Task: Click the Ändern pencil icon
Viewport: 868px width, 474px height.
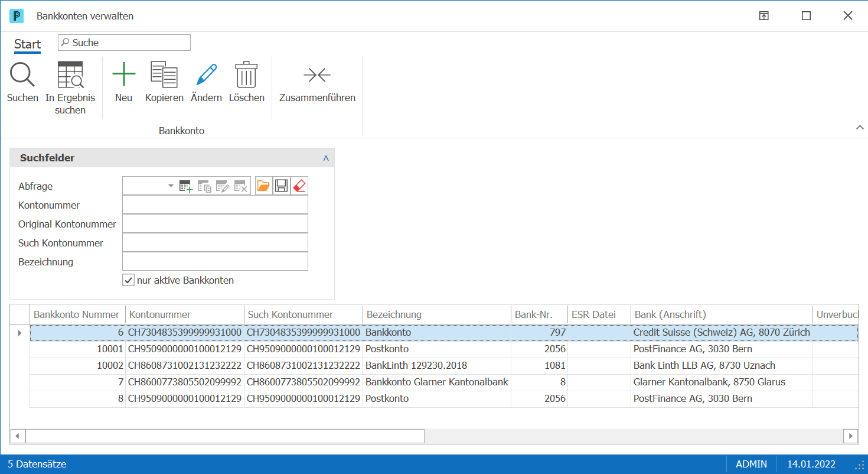Action: 207,75
